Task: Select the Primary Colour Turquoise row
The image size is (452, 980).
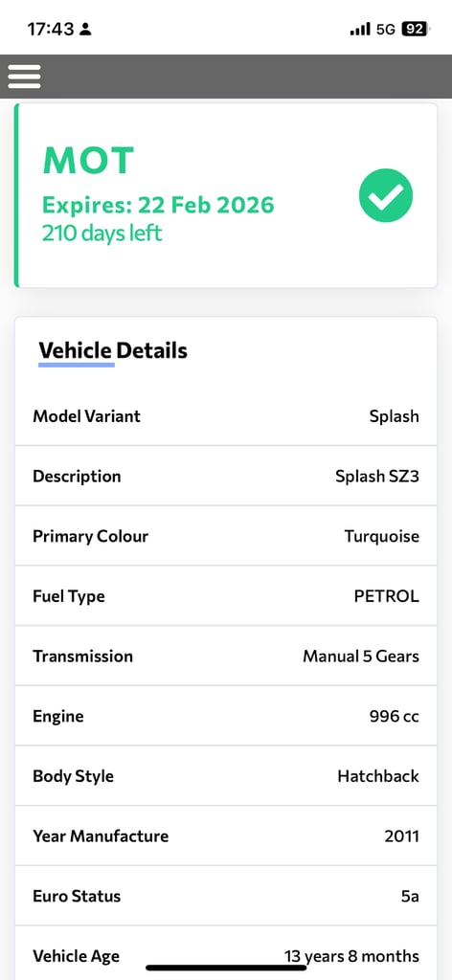Action: click(226, 536)
